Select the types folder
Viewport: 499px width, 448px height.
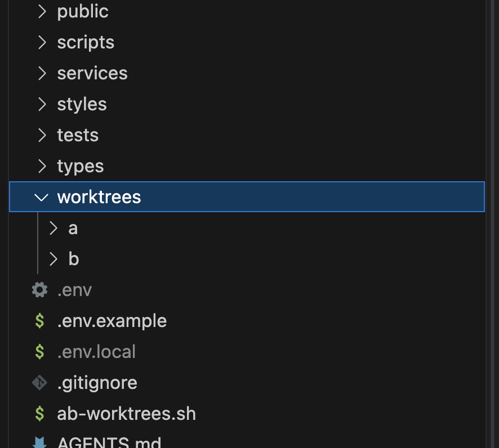tap(81, 166)
